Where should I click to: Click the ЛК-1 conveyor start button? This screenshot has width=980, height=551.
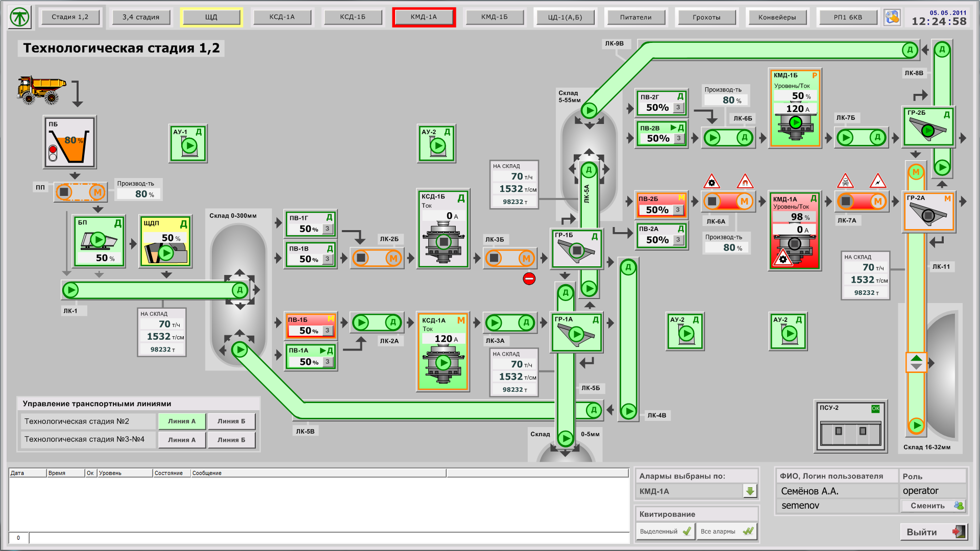[70, 290]
